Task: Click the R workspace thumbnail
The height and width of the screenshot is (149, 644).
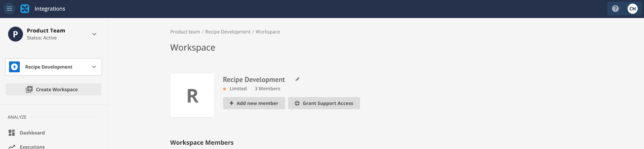Action: (x=192, y=95)
